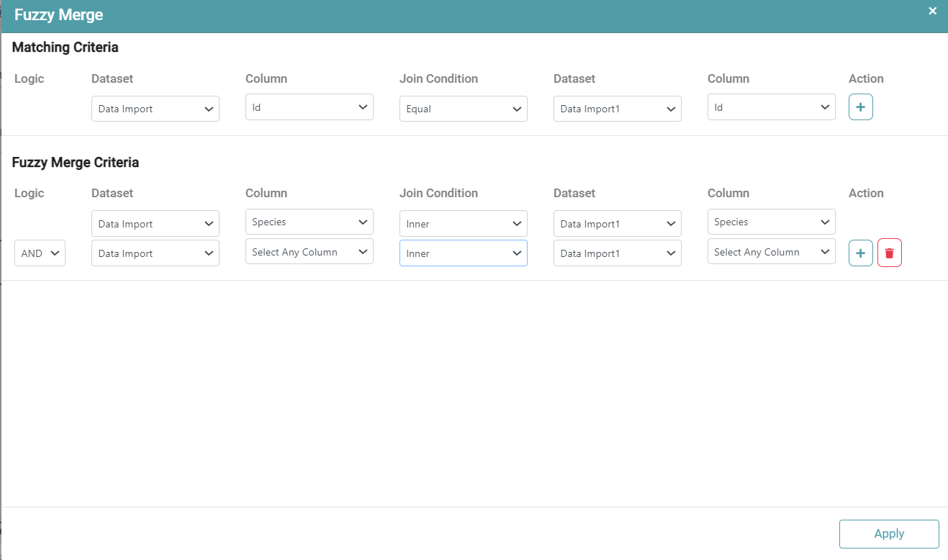Open first fuzzy row right Species dropdown
Image resolution: width=948 pixels, height=560 pixels.
coord(771,222)
